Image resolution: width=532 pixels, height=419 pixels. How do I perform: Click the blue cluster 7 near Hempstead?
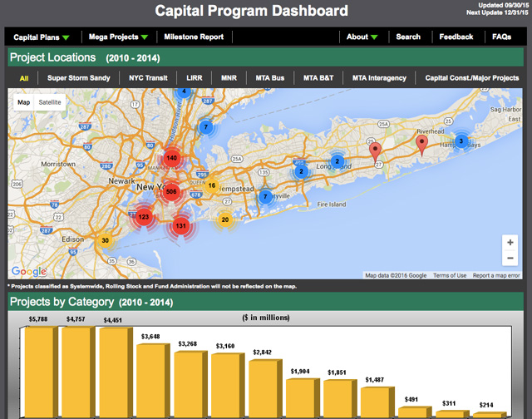point(265,197)
